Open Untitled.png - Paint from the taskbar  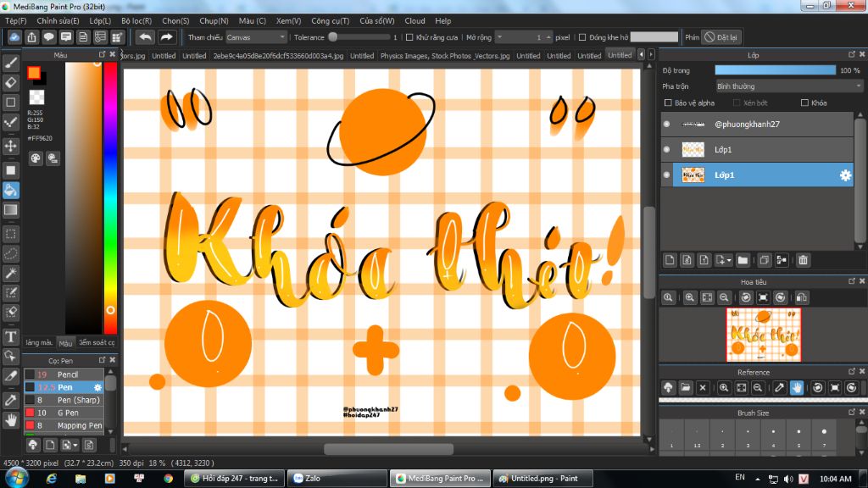pyautogui.click(x=542, y=478)
